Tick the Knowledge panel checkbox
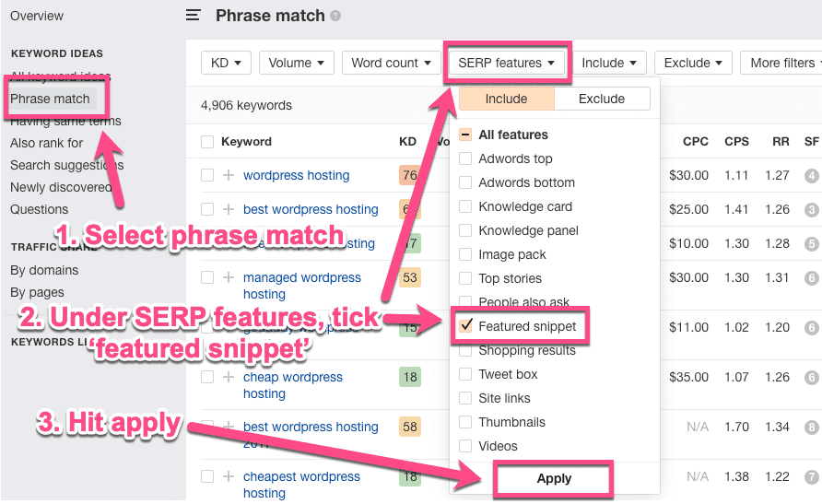This screenshot has width=822, height=504. pos(465,230)
